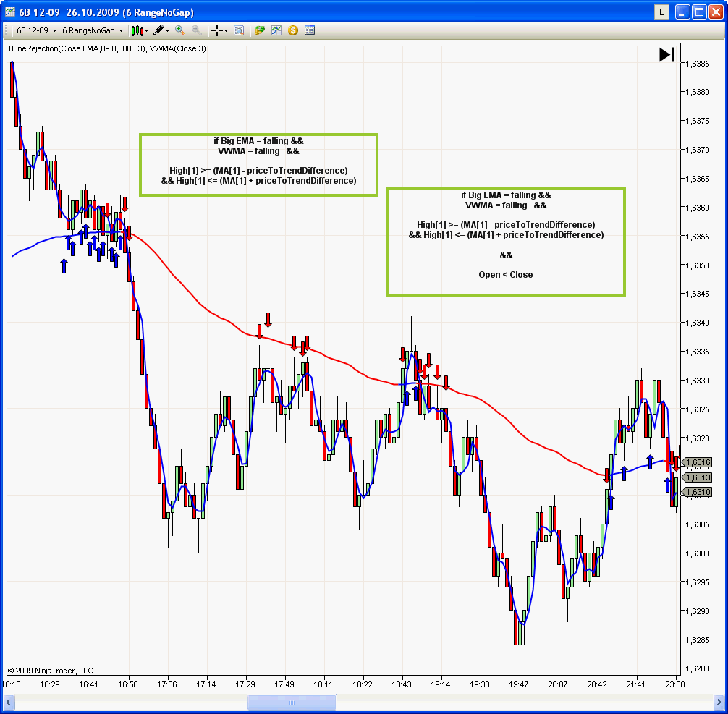The image size is (728, 714).
Task: Click the 19:47 time axis label
Action: point(519,684)
